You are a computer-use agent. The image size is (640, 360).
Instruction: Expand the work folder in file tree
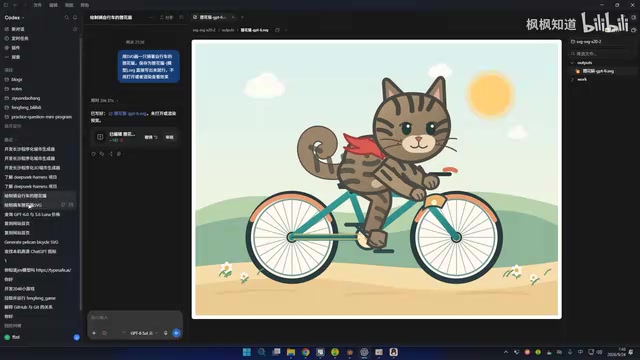click(581, 79)
